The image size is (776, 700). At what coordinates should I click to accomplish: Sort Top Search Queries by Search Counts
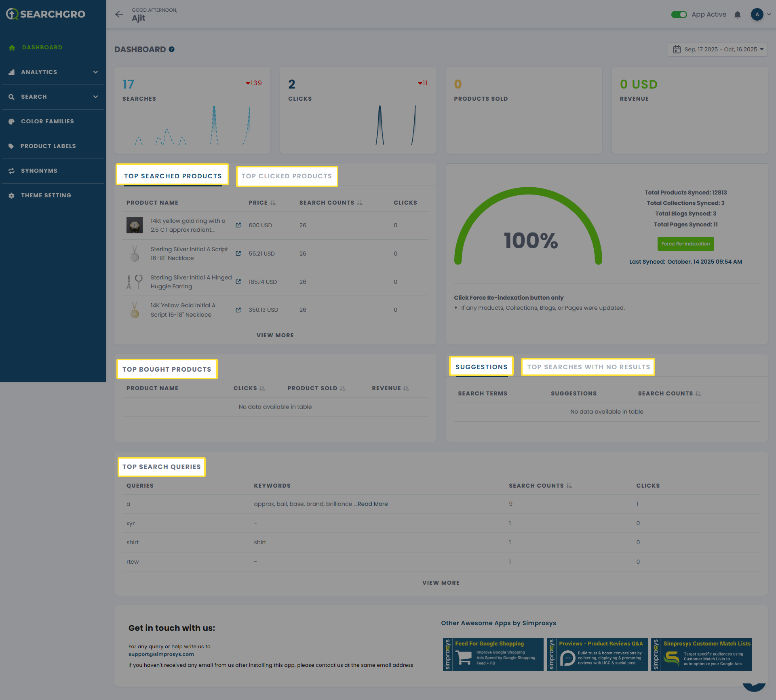click(x=569, y=486)
